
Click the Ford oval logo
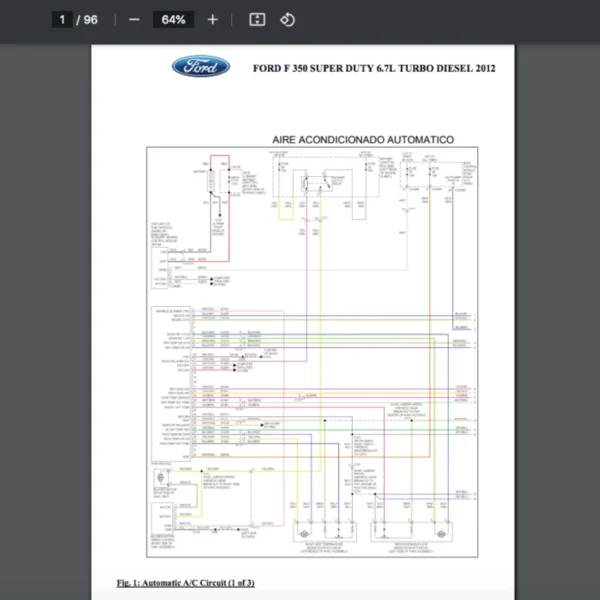201,67
